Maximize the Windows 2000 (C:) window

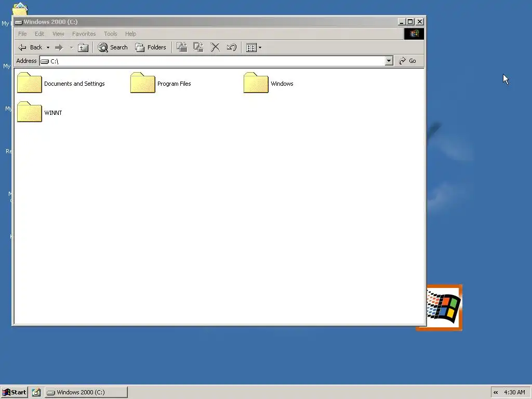click(410, 22)
